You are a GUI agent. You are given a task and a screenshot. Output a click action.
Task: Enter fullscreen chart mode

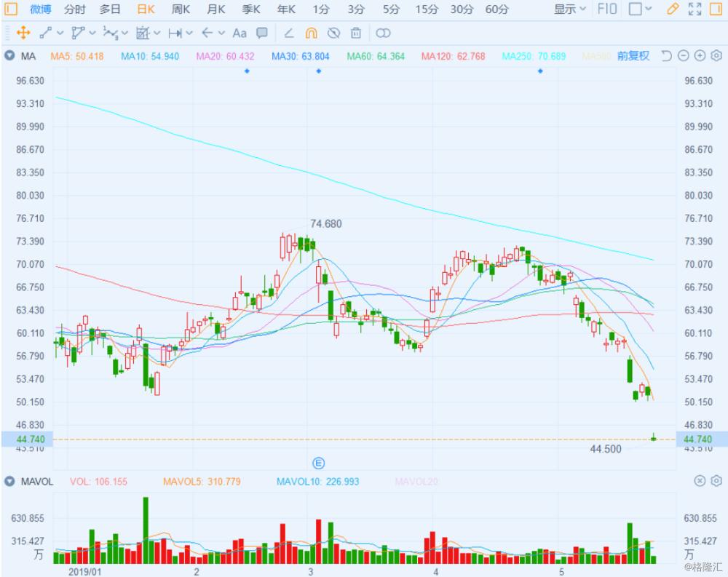pyautogui.click(x=695, y=9)
